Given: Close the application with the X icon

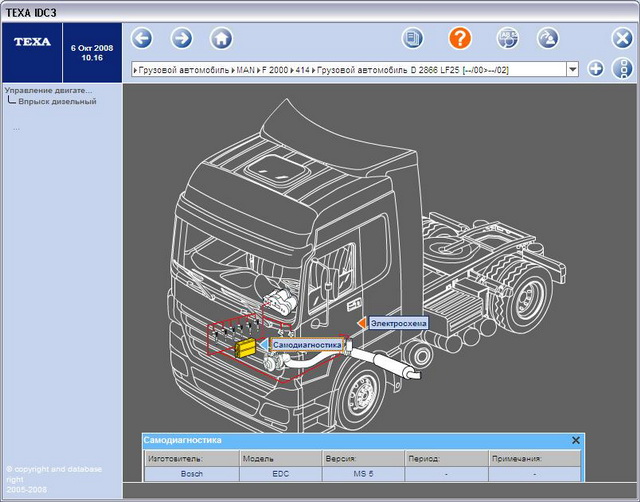Looking at the screenshot, I should (x=622, y=39).
